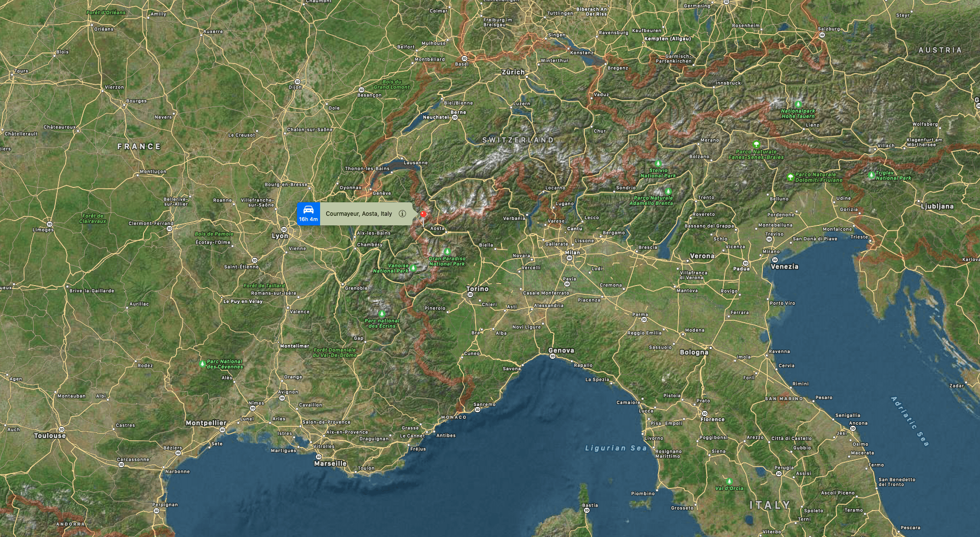
Task: Click the Courmayeur, Aosta, Italy callout text
Action: (x=359, y=214)
